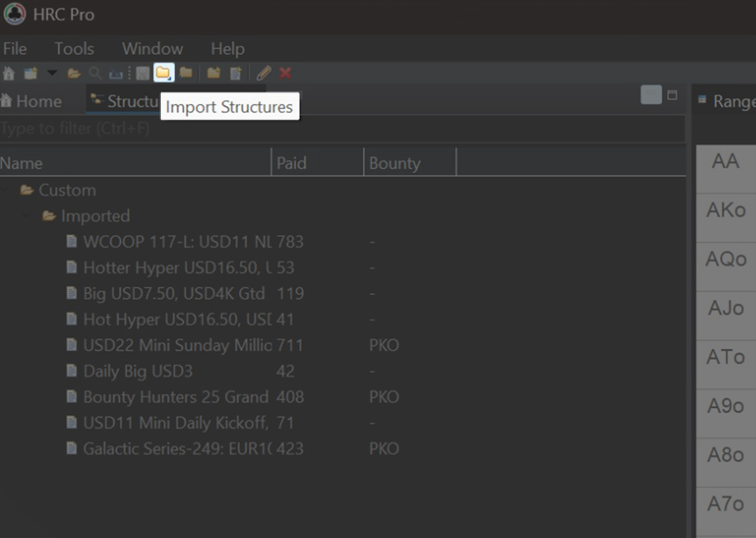Select the WCOOP 117-L structure entry
The width and height of the screenshot is (756, 538).
point(177,242)
